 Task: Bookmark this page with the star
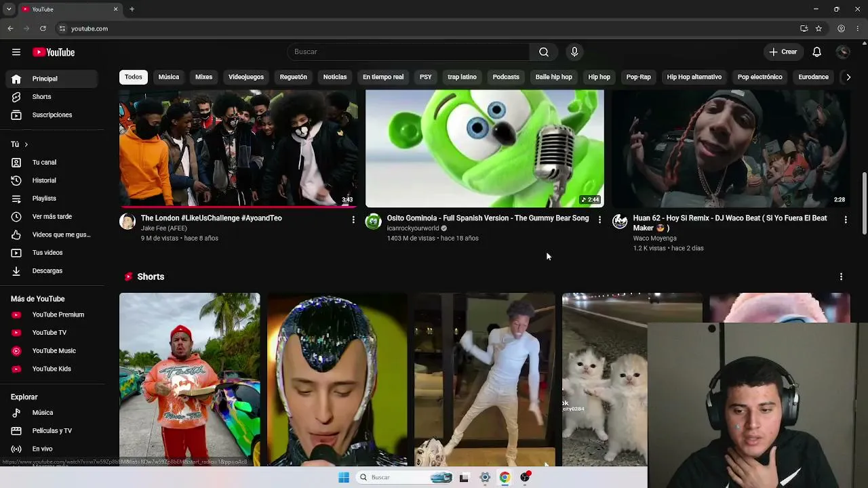[818, 28]
